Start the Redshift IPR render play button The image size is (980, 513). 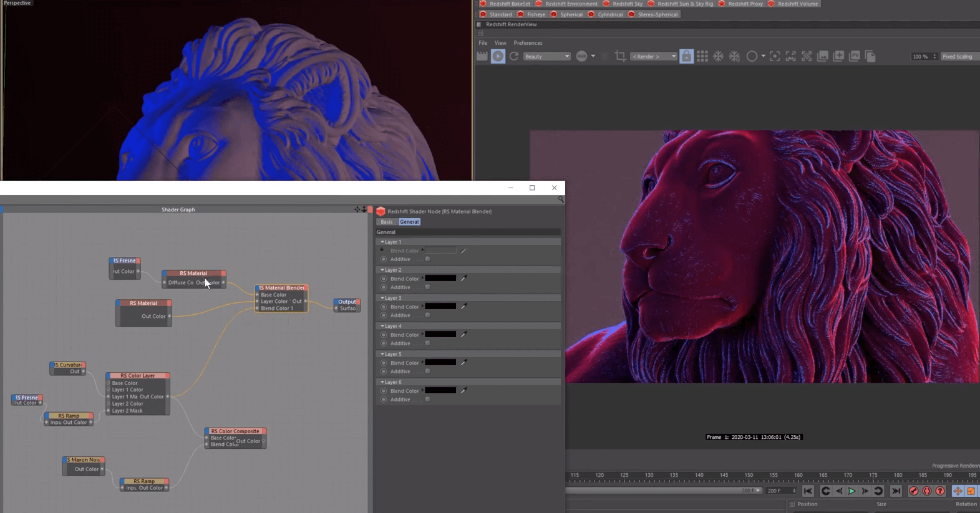[x=498, y=57]
